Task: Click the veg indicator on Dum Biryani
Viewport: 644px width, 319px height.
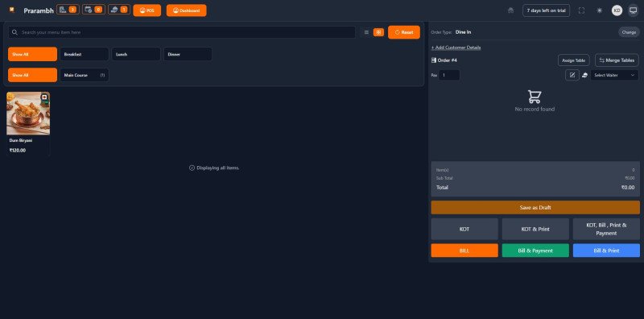Action: (x=44, y=97)
